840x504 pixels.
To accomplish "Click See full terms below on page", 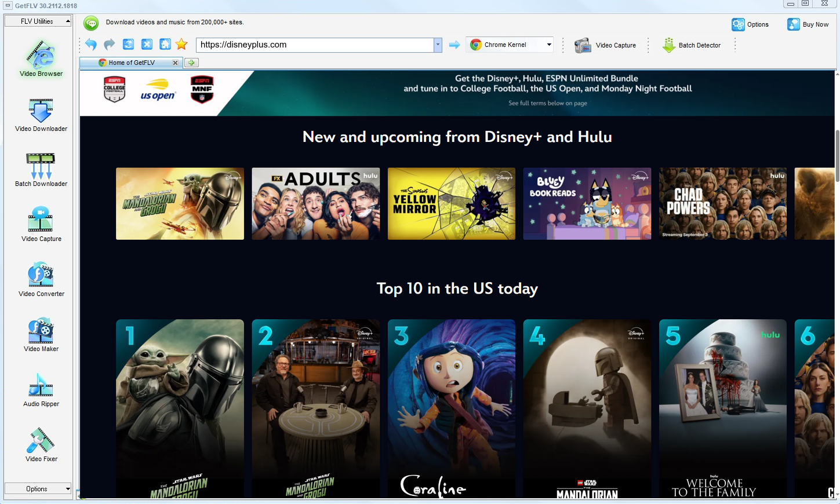I will click(548, 103).
